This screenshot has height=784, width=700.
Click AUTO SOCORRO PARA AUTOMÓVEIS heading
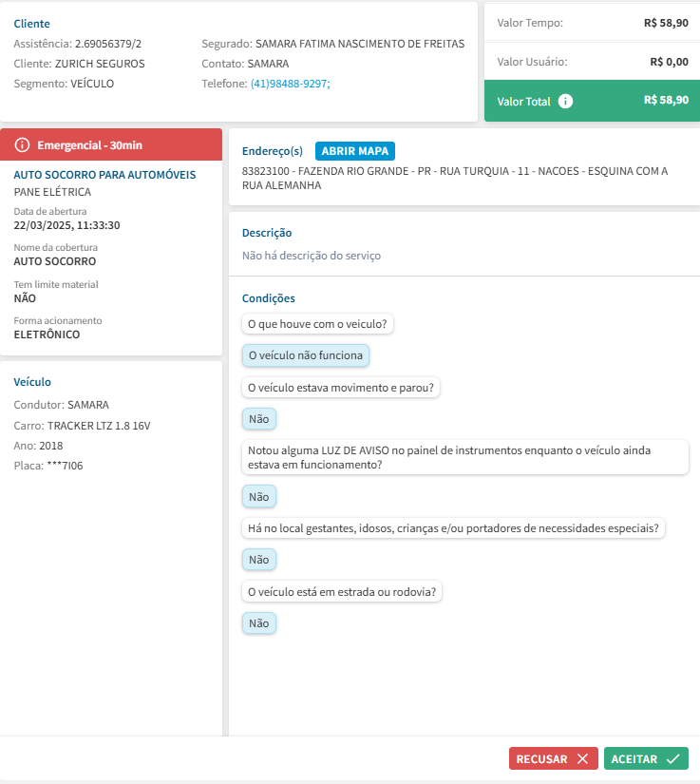point(104,175)
